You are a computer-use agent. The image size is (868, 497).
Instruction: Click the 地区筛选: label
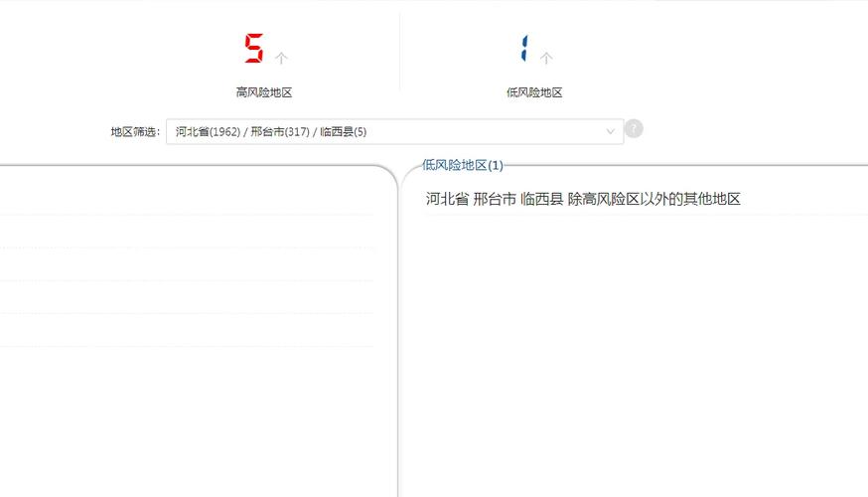pos(136,132)
